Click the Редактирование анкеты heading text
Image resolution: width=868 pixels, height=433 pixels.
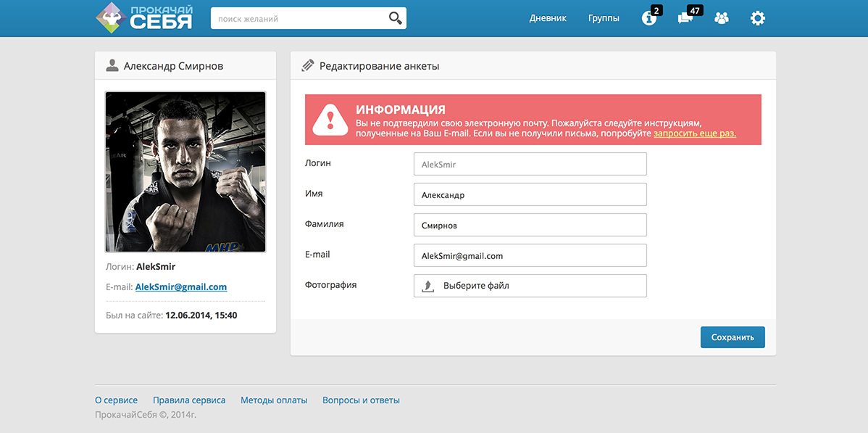[379, 66]
